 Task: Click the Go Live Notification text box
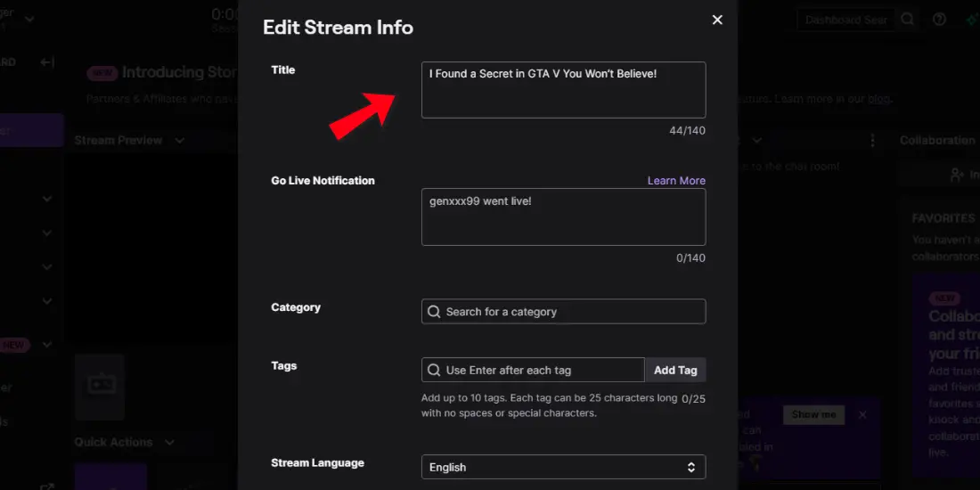(563, 216)
